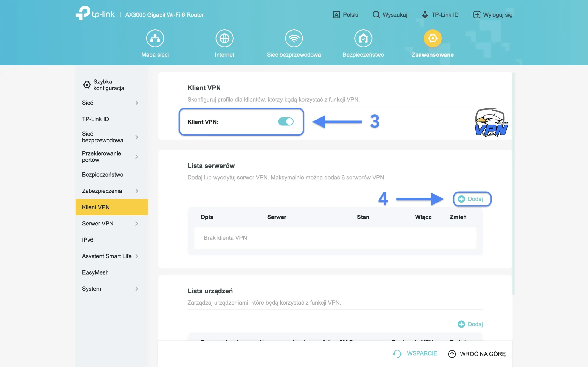Open EasyMesh settings
Viewport: 588px width, 367px height.
(95, 272)
